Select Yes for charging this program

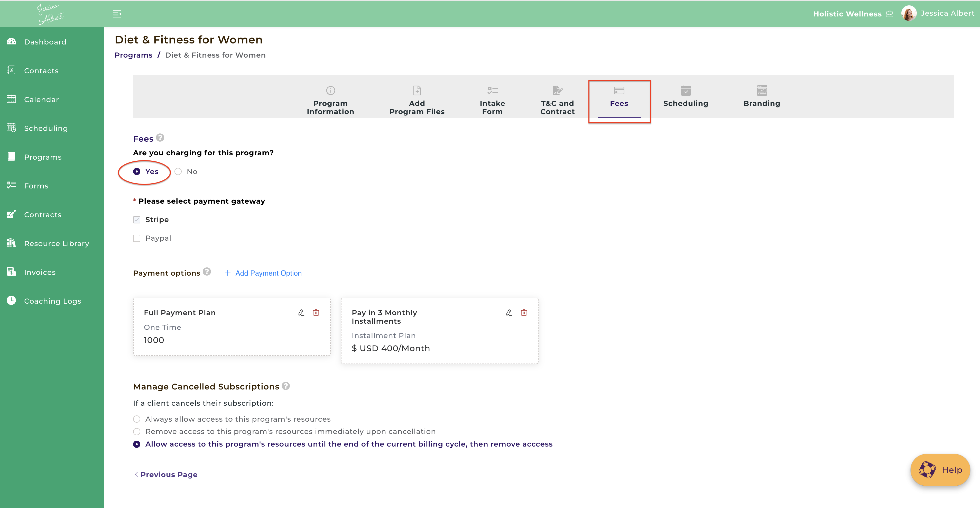pos(137,172)
